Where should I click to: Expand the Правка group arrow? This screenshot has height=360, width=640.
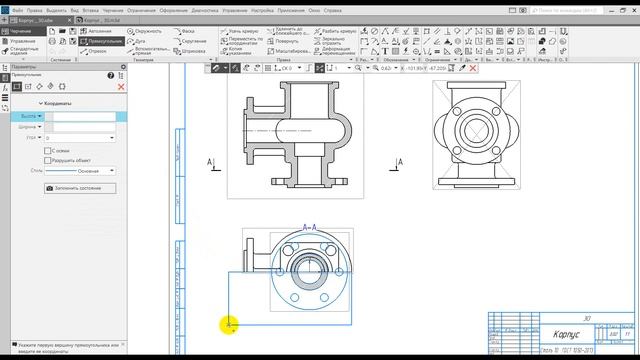coord(351,60)
